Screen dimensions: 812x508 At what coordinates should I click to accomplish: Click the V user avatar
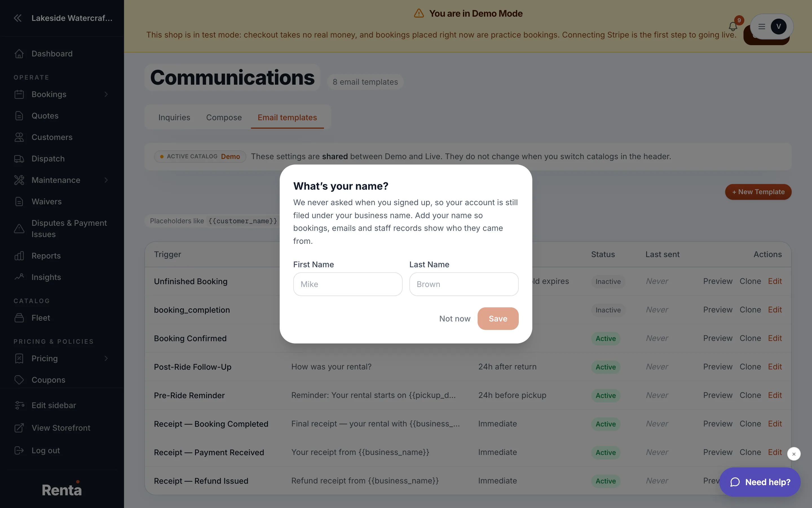tap(778, 27)
